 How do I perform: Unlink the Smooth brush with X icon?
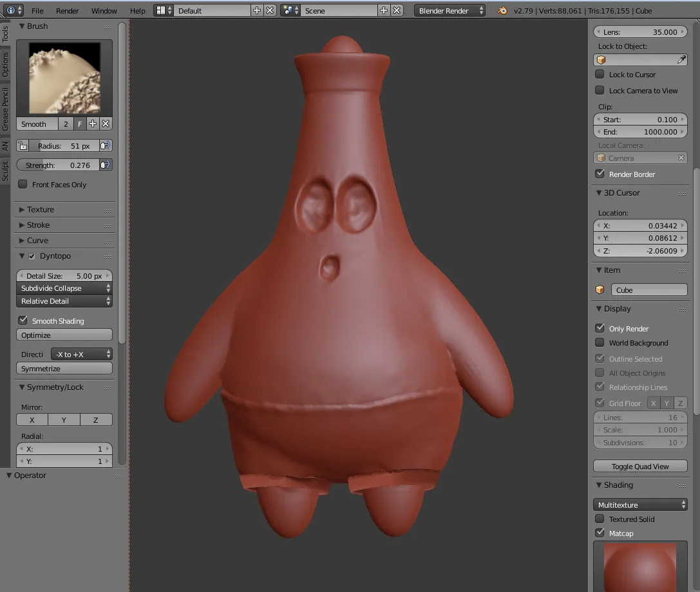106,124
